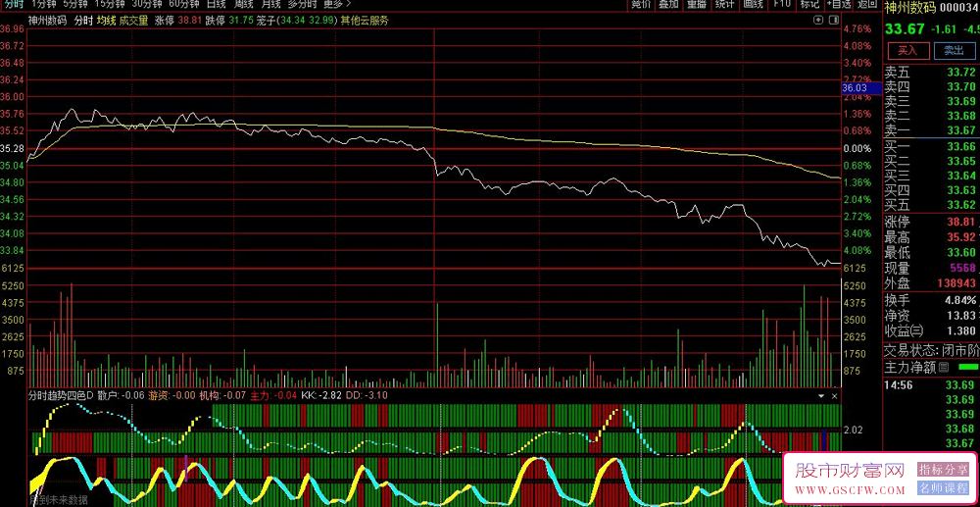Switch to the 分时 intraday tab

[13, 4]
